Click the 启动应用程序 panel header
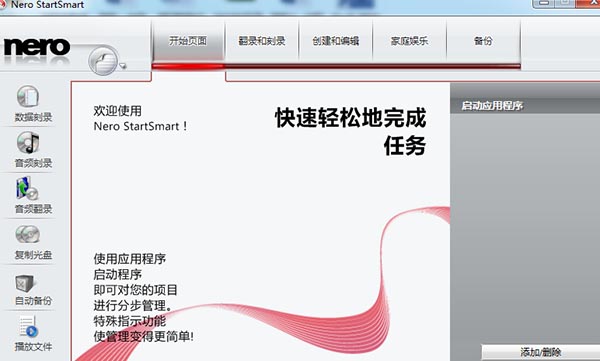The width and height of the screenshot is (600, 361). pos(525,105)
